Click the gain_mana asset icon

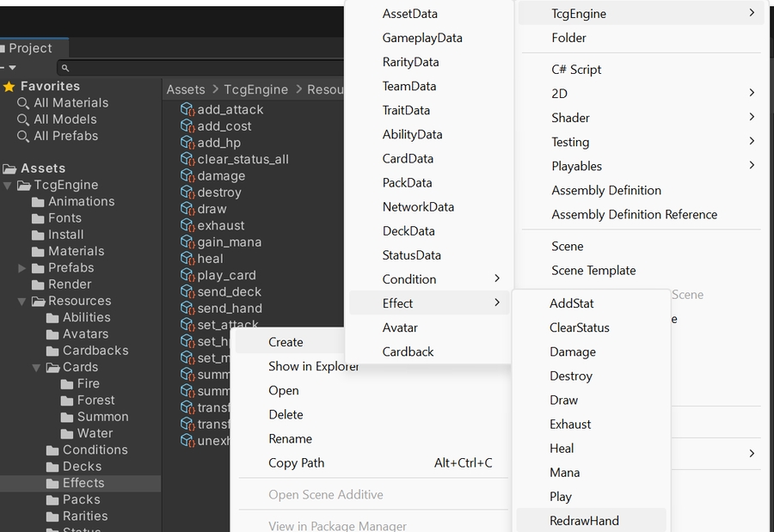187,242
